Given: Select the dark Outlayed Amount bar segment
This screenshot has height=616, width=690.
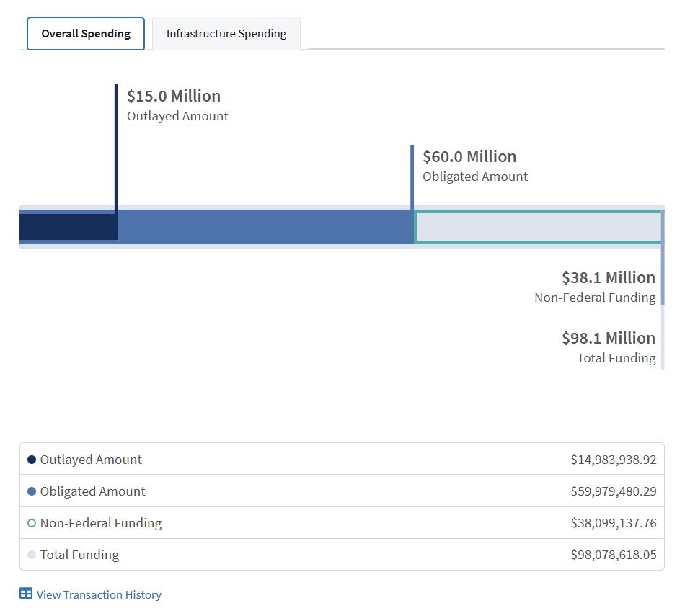Looking at the screenshot, I should [68, 227].
